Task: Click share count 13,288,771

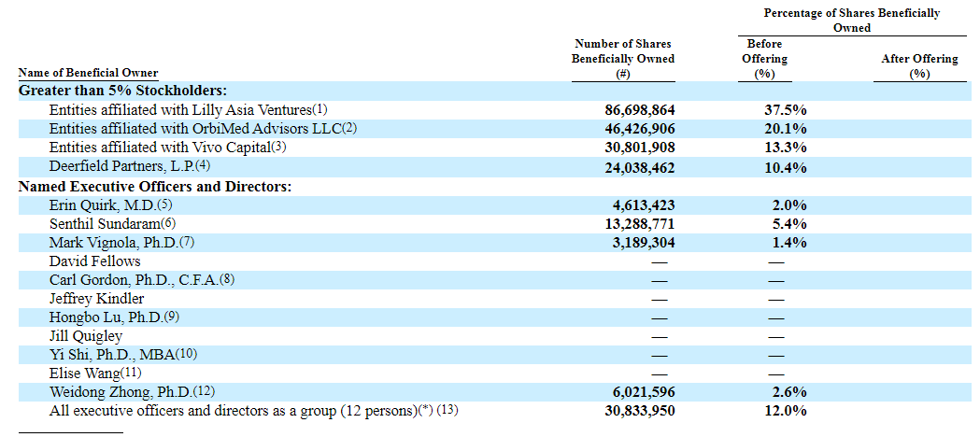Action: (x=640, y=225)
